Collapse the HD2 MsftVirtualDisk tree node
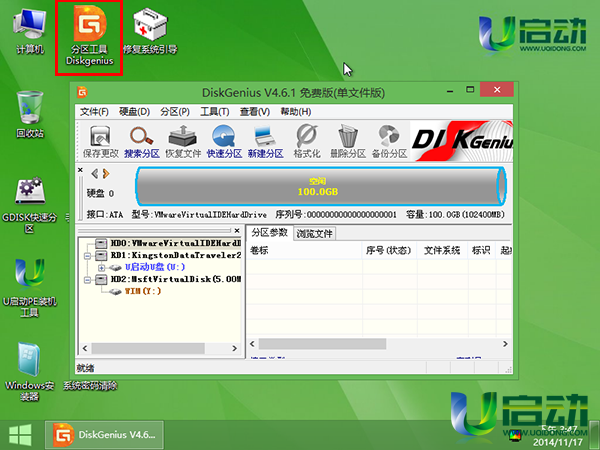The image size is (600, 450). click(x=87, y=280)
